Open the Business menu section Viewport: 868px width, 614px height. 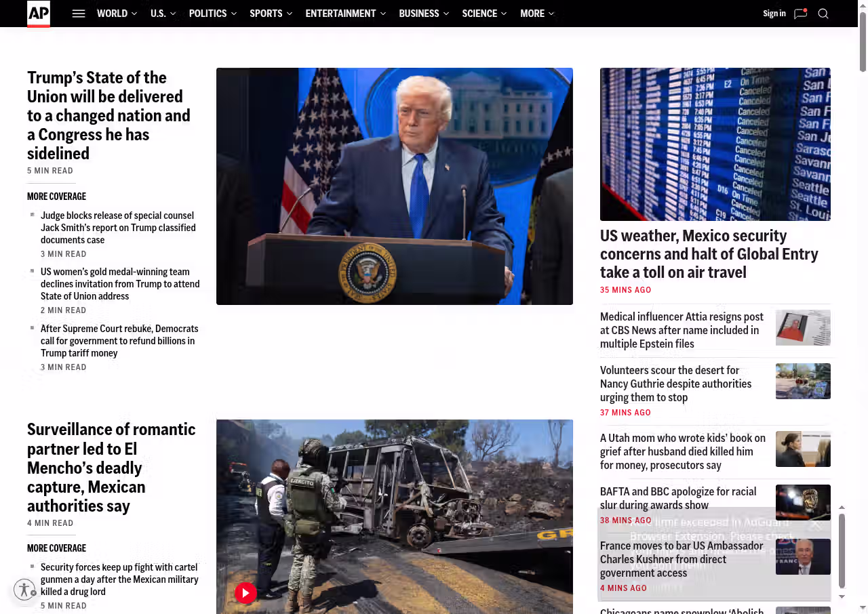[418, 14]
